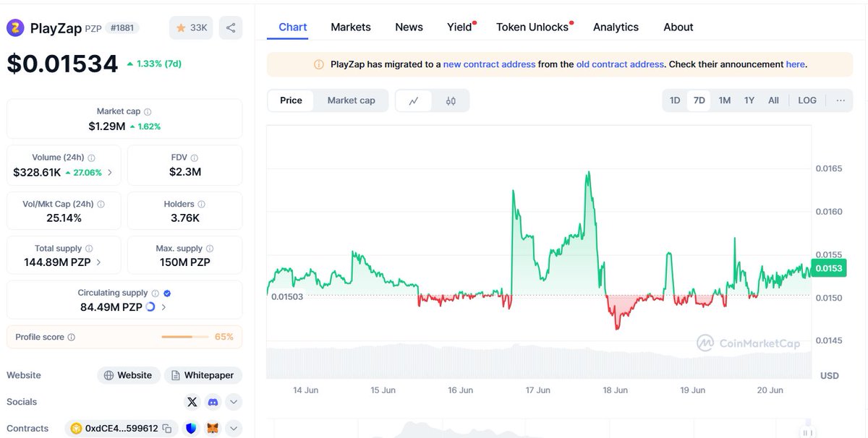This screenshot has width=868, height=438.
Task: Toggle LOG scale on chart
Action: (x=807, y=100)
